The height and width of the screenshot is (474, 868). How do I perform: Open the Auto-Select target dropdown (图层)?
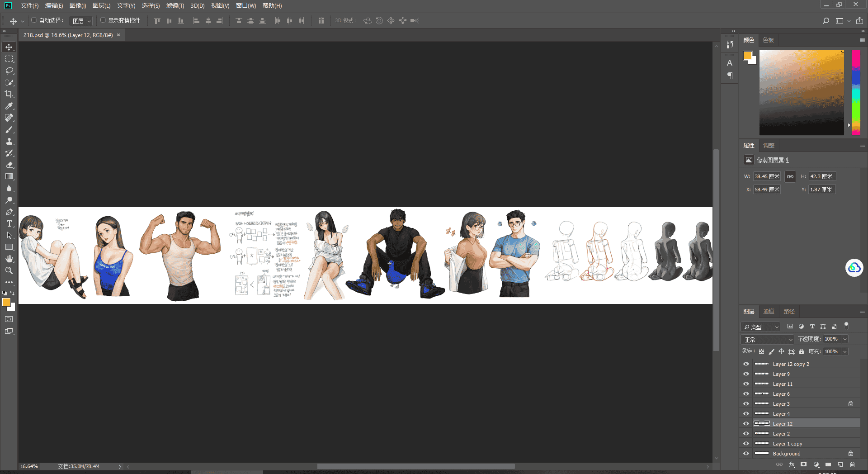81,21
